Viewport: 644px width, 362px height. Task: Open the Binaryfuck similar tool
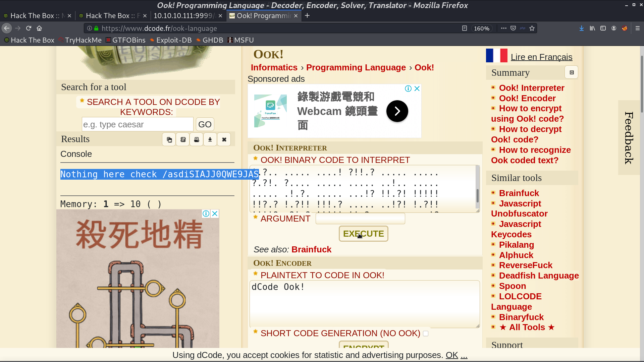(x=521, y=317)
